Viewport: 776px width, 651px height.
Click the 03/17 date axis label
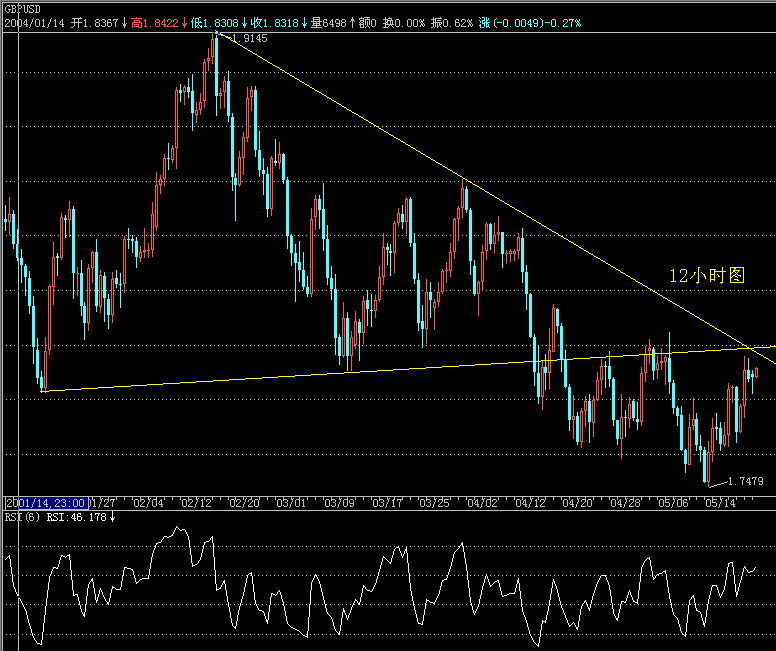click(x=387, y=503)
